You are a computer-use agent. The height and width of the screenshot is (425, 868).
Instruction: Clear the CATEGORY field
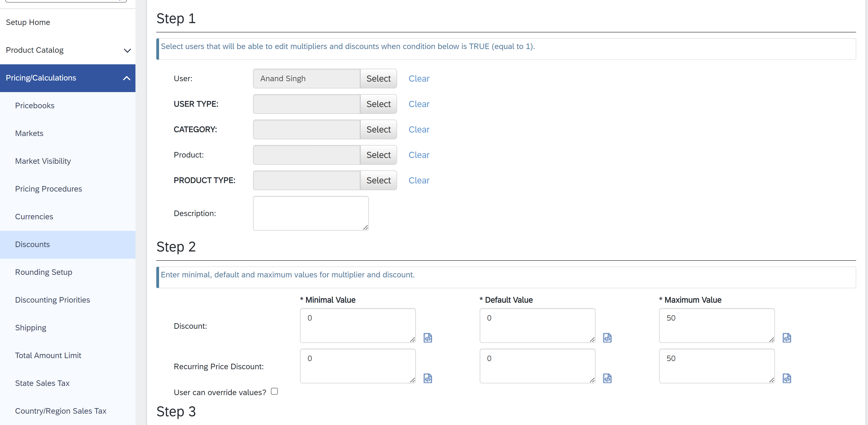click(419, 129)
